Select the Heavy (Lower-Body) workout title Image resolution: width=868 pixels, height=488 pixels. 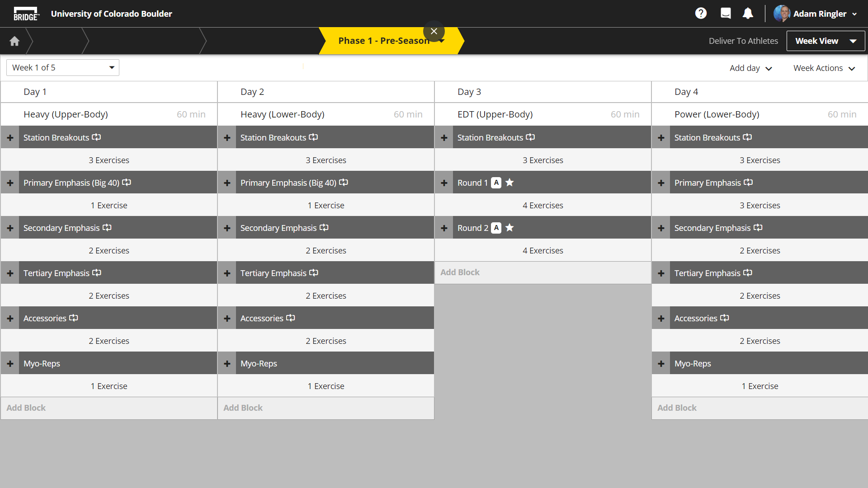point(282,114)
